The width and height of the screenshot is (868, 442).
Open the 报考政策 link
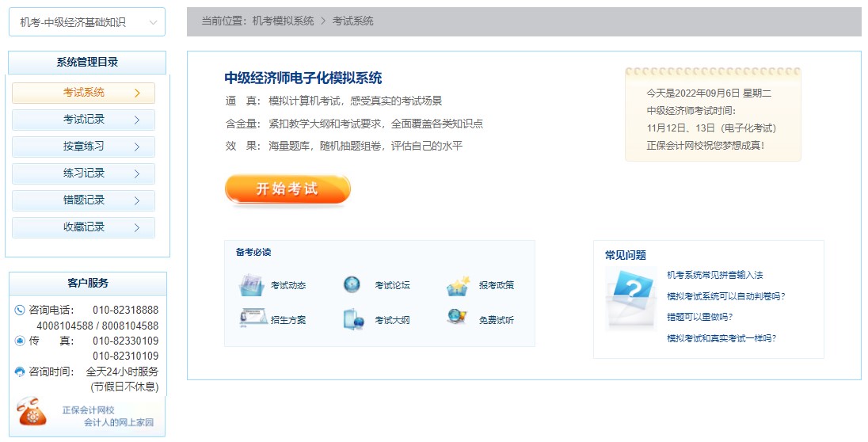pos(497,285)
